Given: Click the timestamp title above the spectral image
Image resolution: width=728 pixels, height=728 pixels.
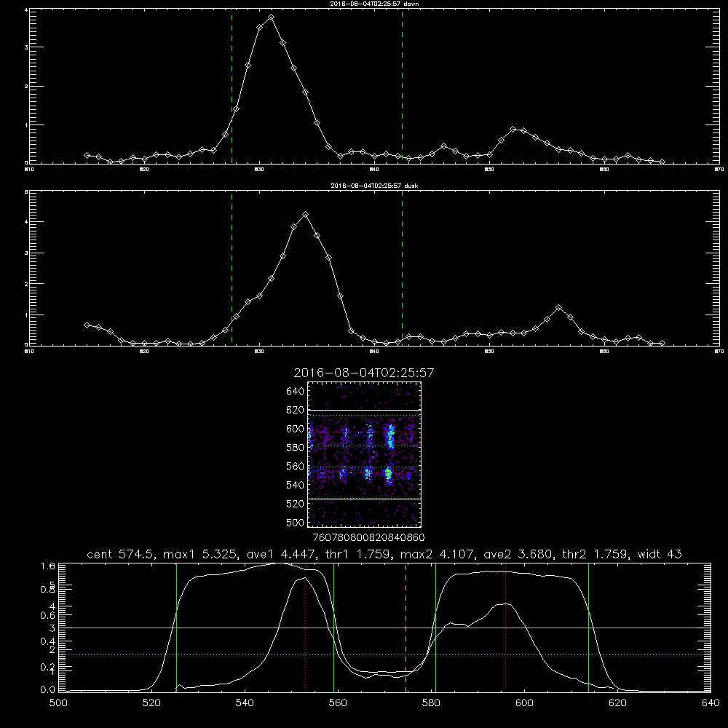Looking at the screenshot, I should (363, 373).
